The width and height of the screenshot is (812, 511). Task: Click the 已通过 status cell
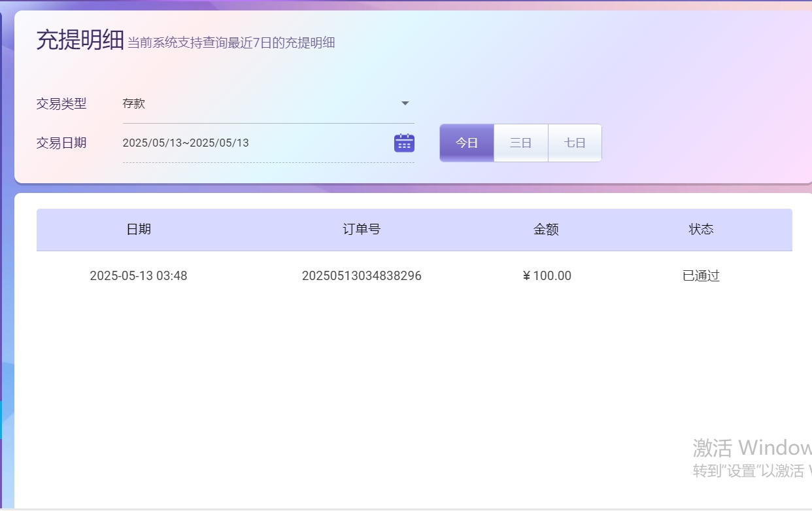[x=701, y=275]
